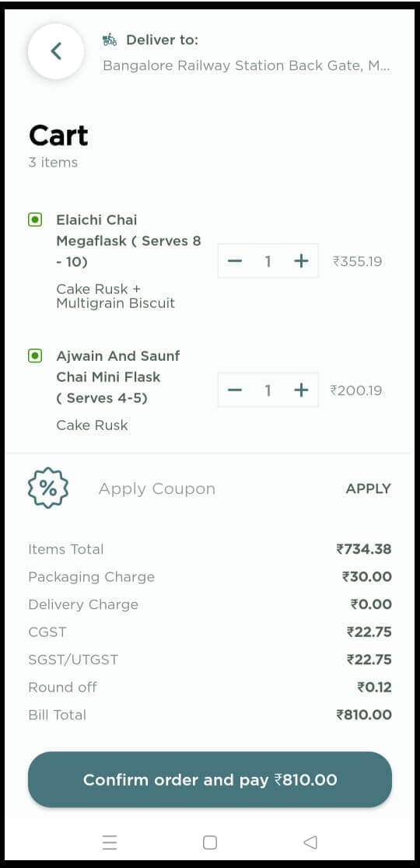Confirm order and pay ₹810.00
Image resolution: width=420 pixels, height=868 pixels.
tap(210, 779)
